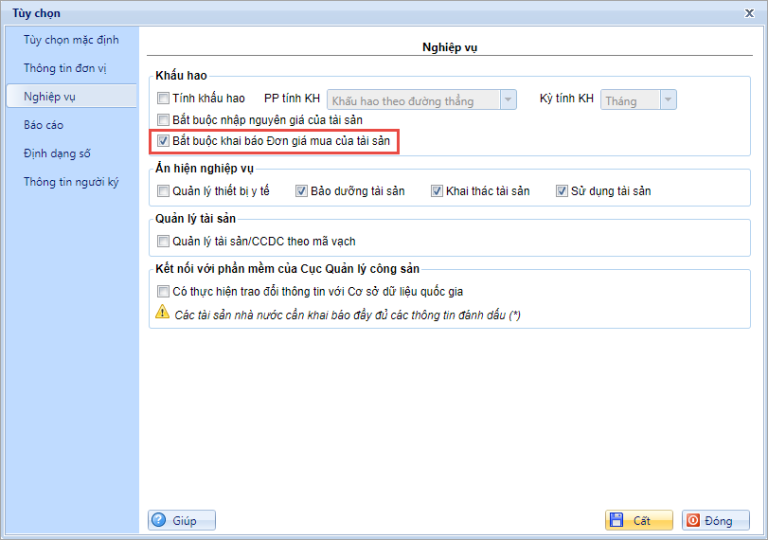Click the Khấu hao theo đường thẳng combo box
This screenshot has width=768, height=540.
pyautogui.click(x=414, y=100)
